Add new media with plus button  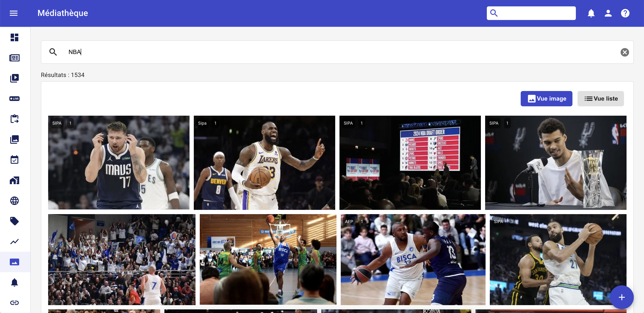tap(621, 297)
